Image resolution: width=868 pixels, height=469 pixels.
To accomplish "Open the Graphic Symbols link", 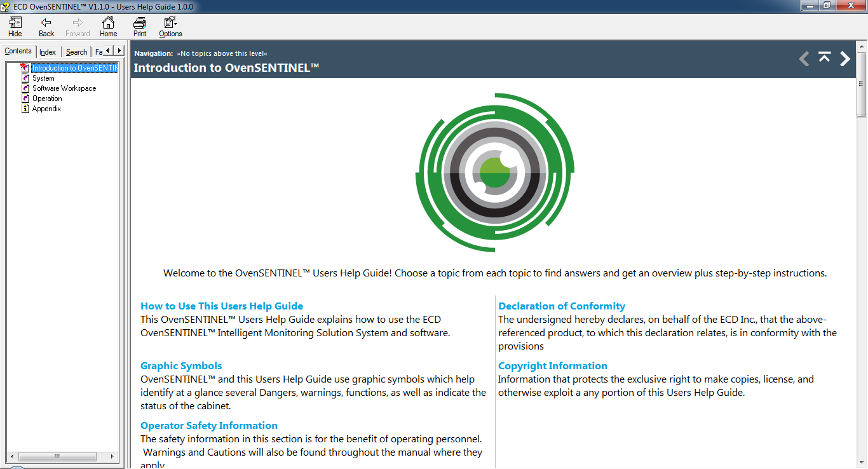I will (x=181, y=365).
